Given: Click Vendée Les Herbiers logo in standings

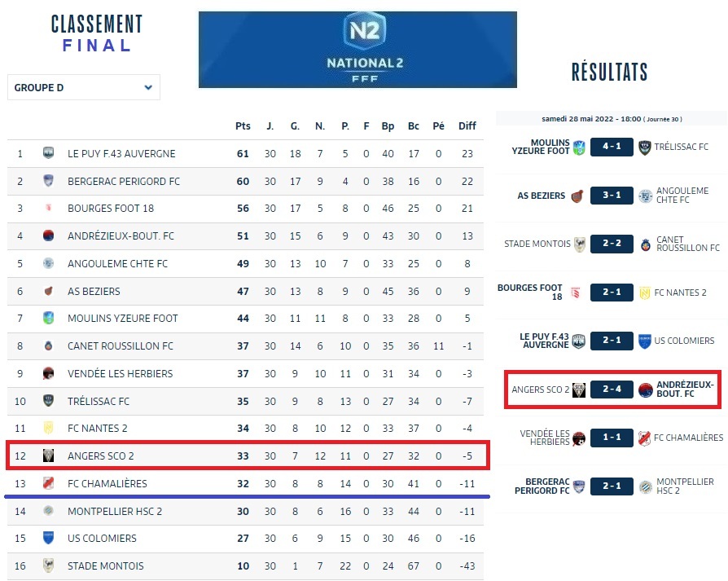Looking at the screenshot, I should (49, 373).
